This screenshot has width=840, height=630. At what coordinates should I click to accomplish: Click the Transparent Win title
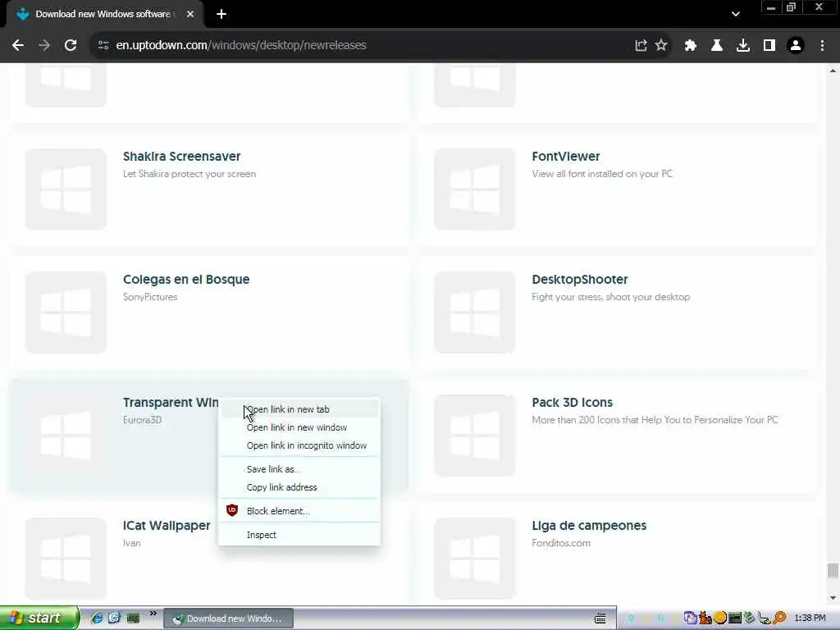point(171,403)
